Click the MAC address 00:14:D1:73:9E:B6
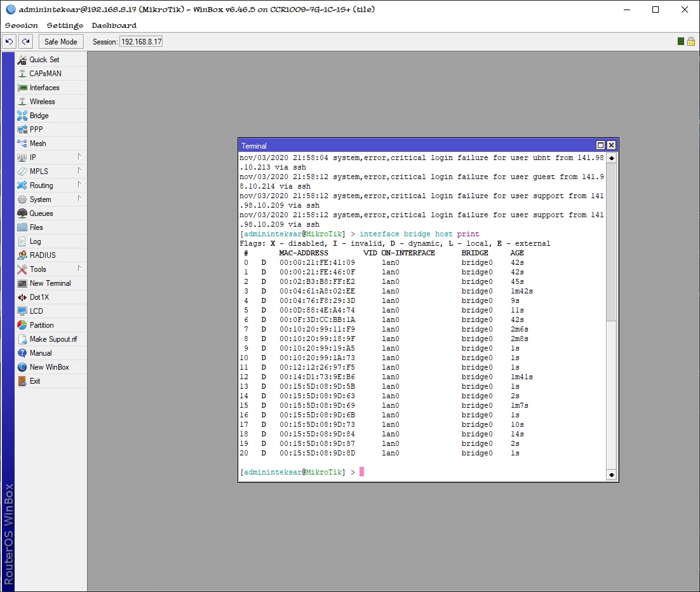The image size is (700, 592). coord(318,377)
